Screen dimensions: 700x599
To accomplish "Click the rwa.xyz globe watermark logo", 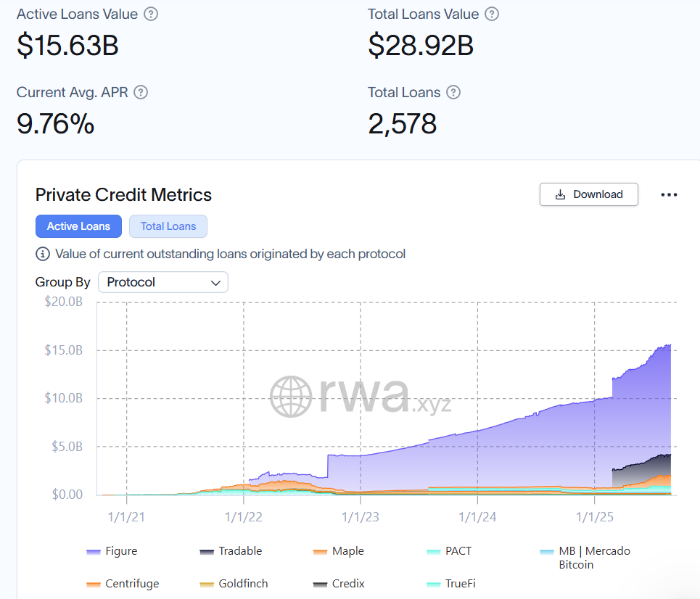I will [x=292, y=397].
